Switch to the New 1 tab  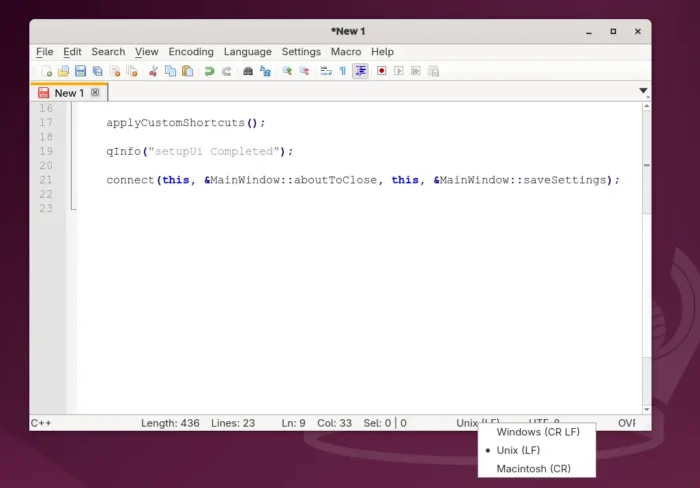[x=68, y=93]
